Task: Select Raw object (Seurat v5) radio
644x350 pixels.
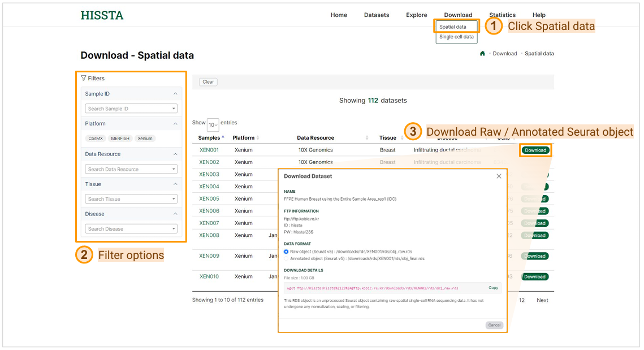Action: 286,251
